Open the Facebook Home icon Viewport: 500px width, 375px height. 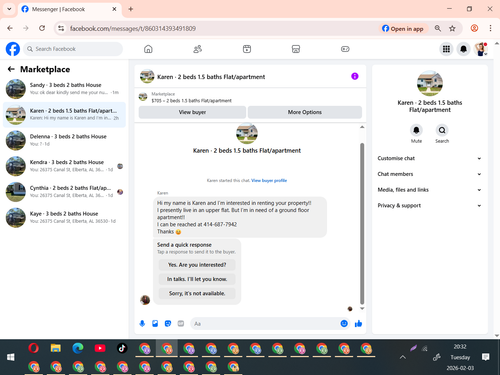coord(148,49)
